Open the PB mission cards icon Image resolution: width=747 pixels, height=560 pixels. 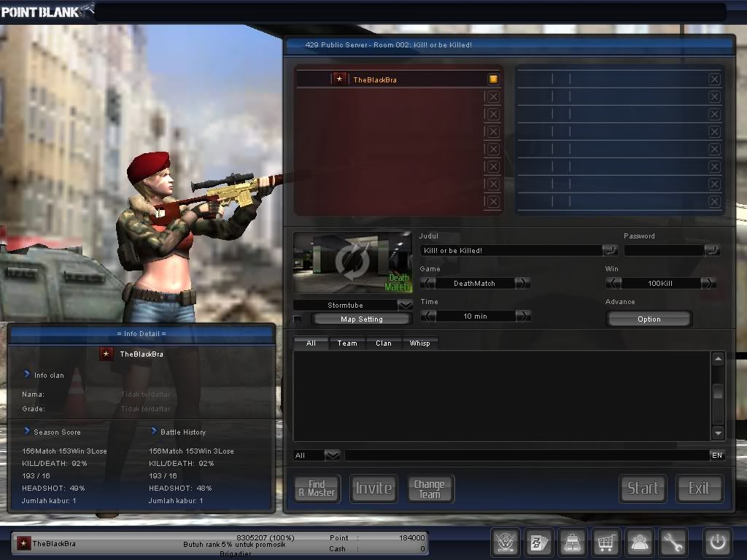coord(539,542)
